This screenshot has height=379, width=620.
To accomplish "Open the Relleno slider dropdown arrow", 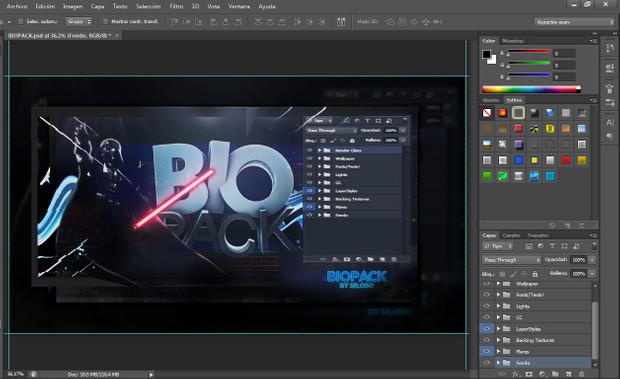I will pyautogui.click(x=592, y=273).
